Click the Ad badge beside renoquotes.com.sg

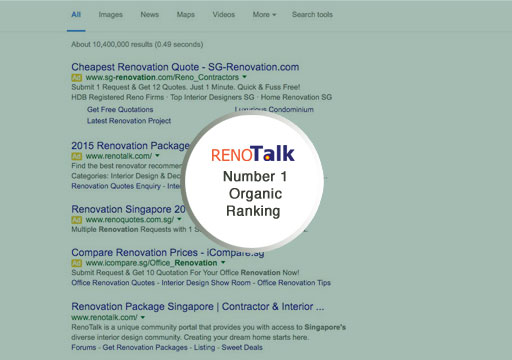[x=76, y=220]
